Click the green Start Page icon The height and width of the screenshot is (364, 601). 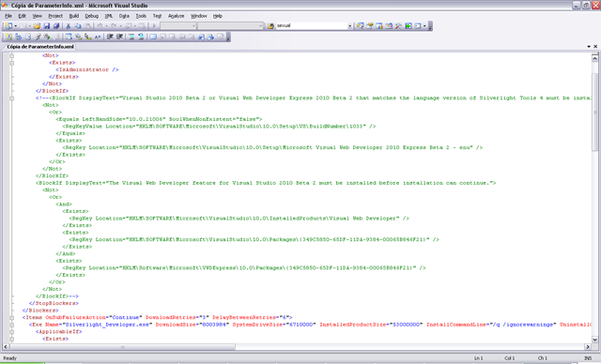pos(408,25)
